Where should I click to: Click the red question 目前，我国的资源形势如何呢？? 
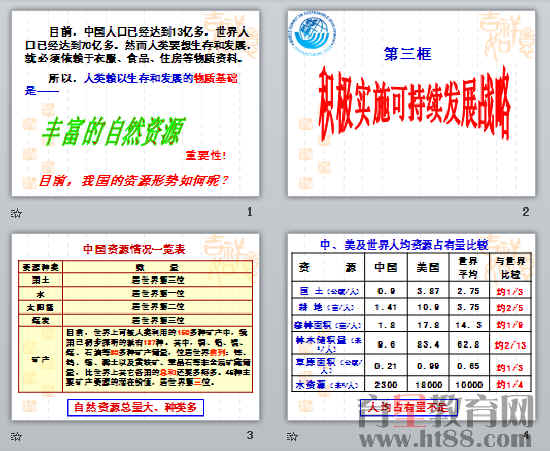[134, 181]
